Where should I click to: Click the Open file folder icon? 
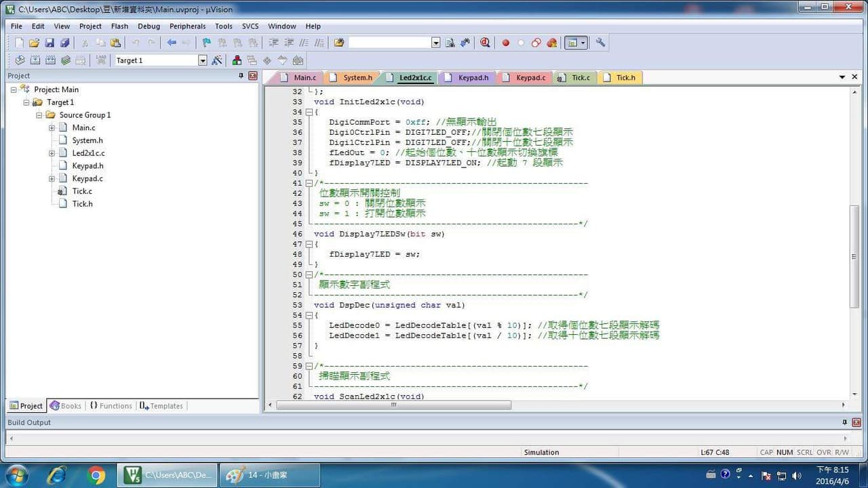tap(34, 42)
